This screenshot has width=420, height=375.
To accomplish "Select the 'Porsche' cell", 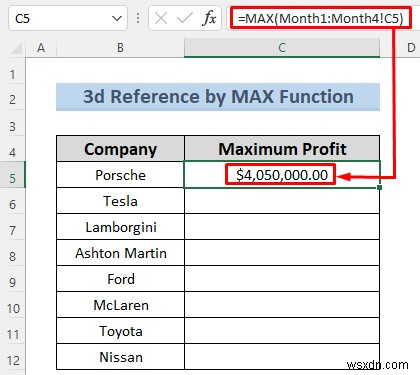I will tap(120, 175).
